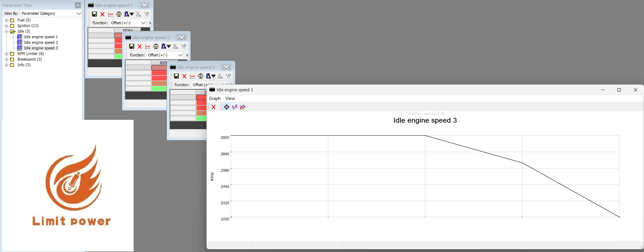Screen dimensions: 644x252
Task: Expand the Ignition (13) tree node
Action: point(6,26)
